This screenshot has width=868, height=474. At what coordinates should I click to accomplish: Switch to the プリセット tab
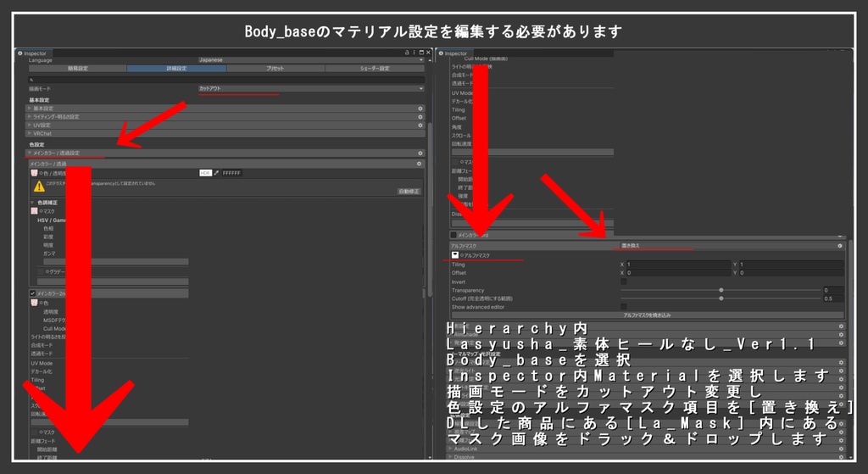click(x=275, y=69)
